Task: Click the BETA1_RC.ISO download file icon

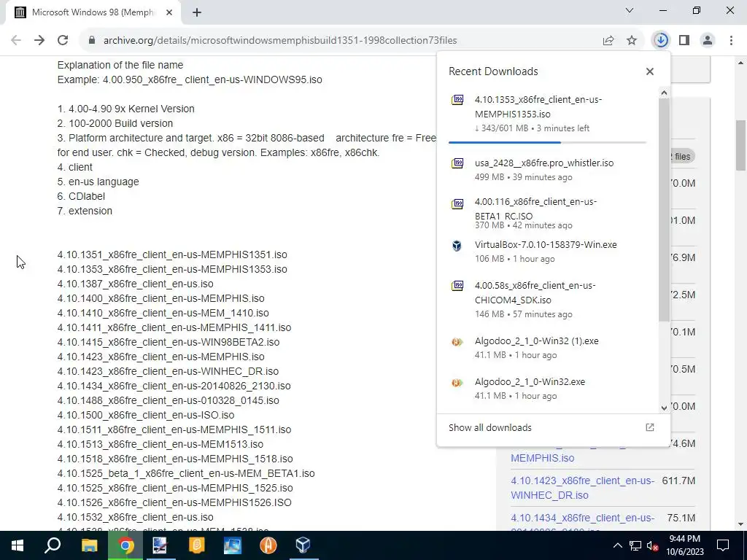Action: [457, 204]
